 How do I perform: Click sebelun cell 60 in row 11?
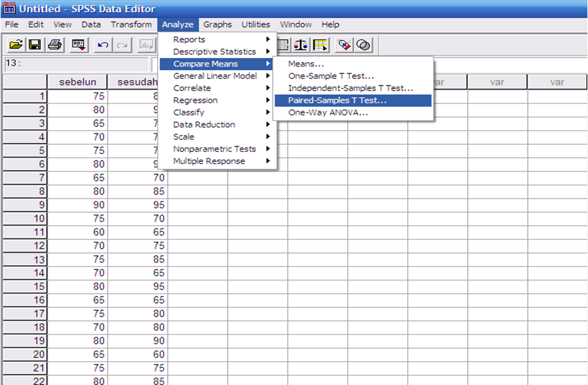(x=77, y=232)
